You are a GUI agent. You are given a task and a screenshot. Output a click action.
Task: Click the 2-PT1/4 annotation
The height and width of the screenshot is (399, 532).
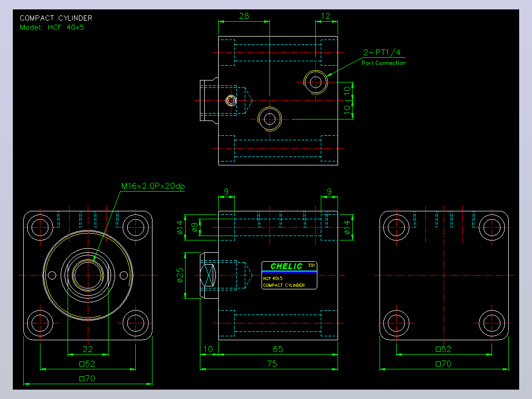pos(382,52)
